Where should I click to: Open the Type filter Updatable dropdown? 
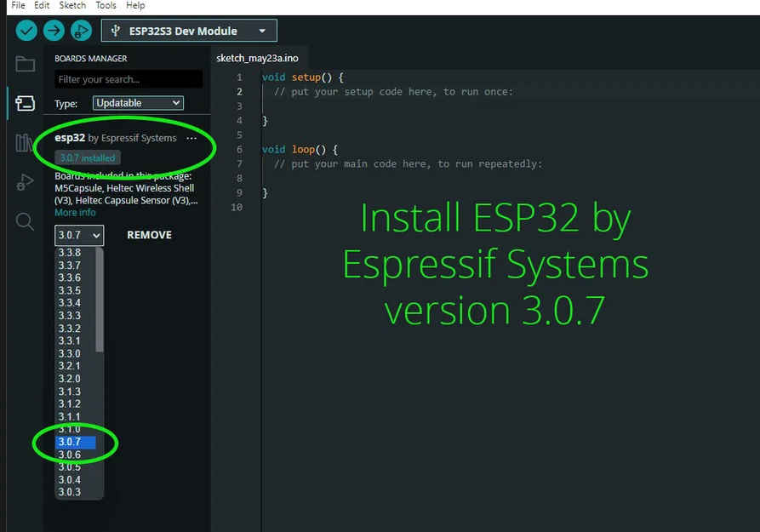[138, 103]
